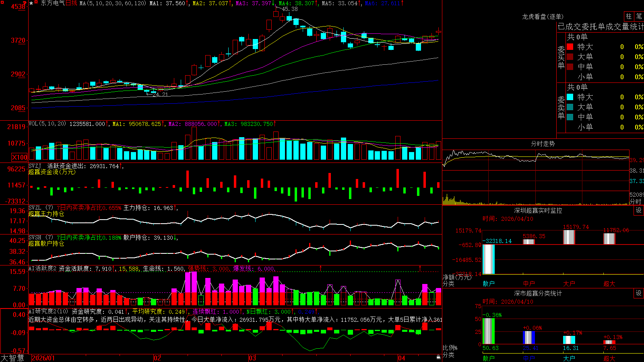Click the 超赢主力持仓 yellow label
The height and width of the screenshot is (362, 644).
point(46,214)
